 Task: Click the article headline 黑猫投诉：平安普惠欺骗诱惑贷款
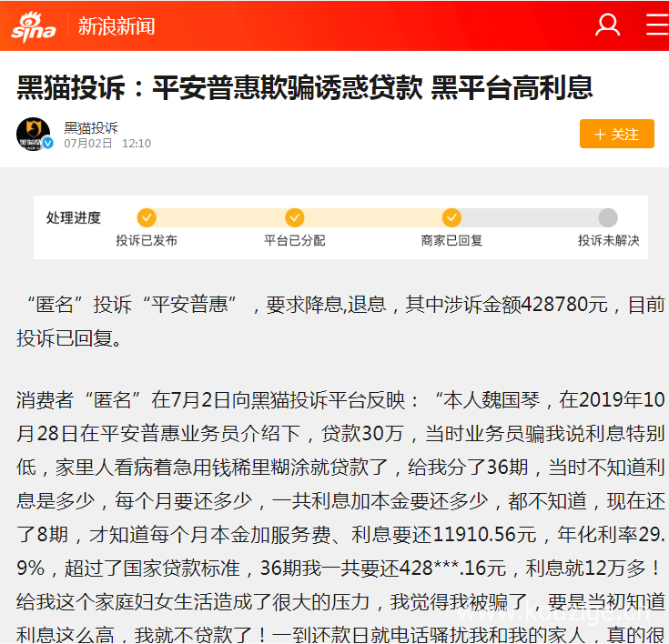(305, 88)
